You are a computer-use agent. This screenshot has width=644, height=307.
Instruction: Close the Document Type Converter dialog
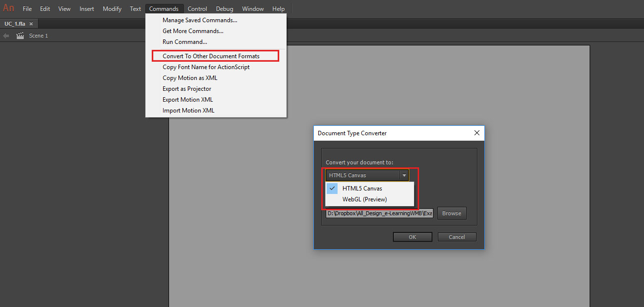pos(477,133)
